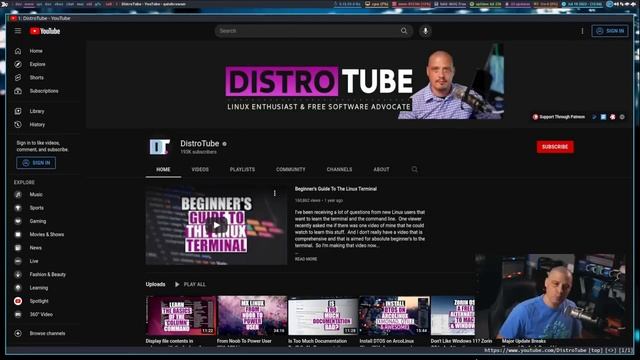The height and width of the screenshot is (360, 640).
Task: Open settings three-dot menu in header
Action: [x=582, y=31]
